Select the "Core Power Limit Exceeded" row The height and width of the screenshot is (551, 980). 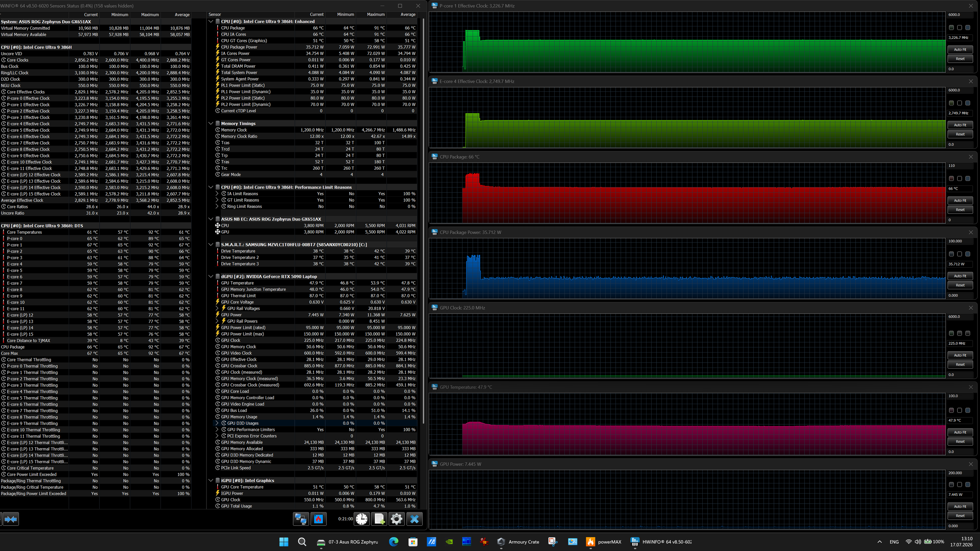(95, 475)
